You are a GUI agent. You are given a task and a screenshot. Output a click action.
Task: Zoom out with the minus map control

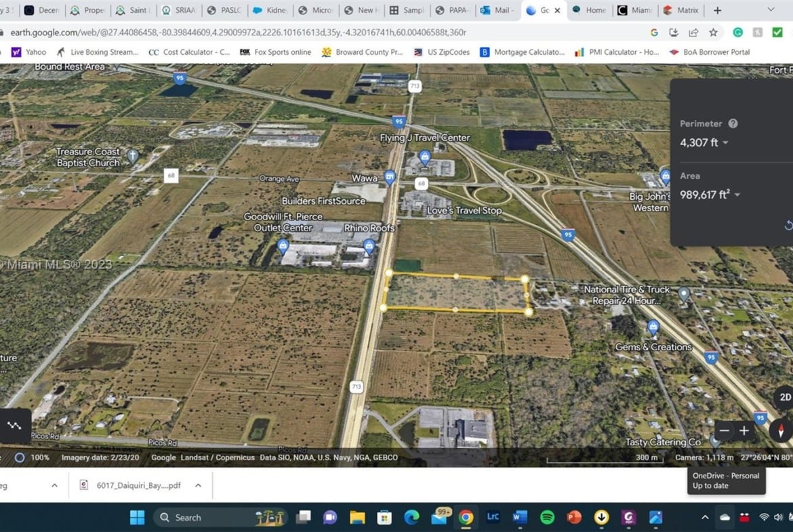(x=725, y=431)
